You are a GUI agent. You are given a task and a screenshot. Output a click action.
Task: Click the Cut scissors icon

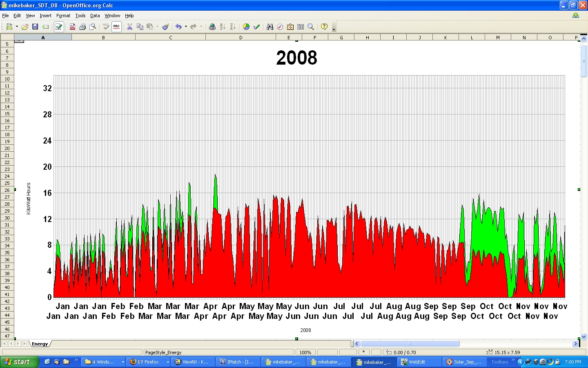click(x=130, y=27)
